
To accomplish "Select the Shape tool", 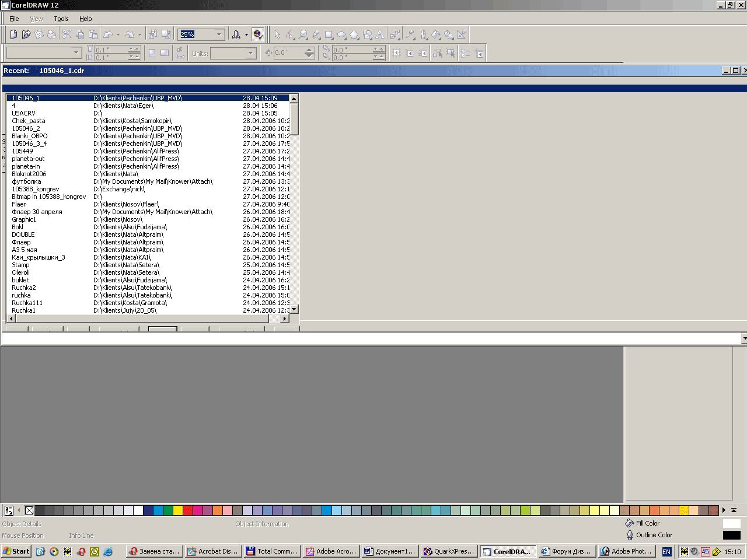I will pos(290,34).
